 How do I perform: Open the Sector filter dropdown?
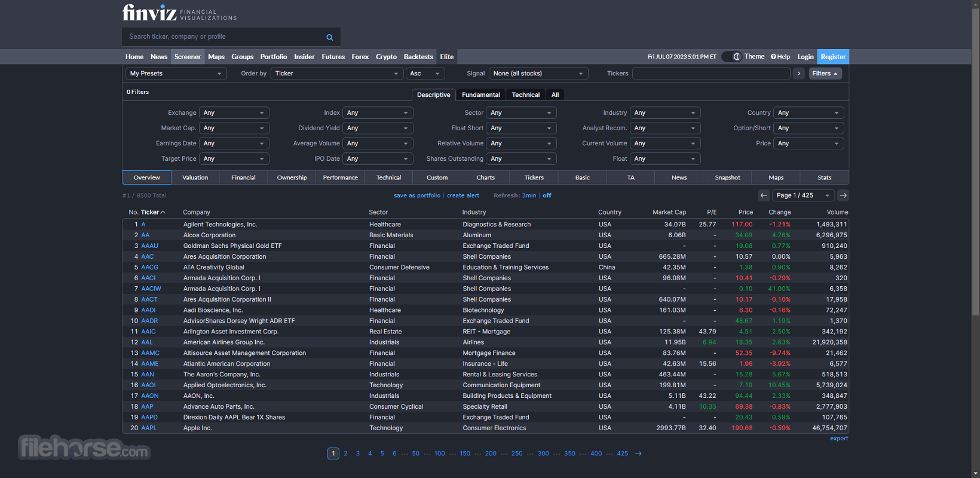521,113
